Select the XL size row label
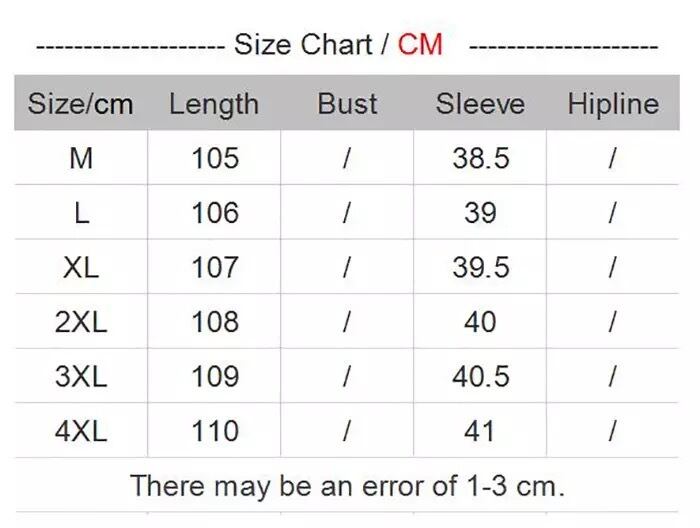This screenshot has width=700, height=528. [80, 267]
